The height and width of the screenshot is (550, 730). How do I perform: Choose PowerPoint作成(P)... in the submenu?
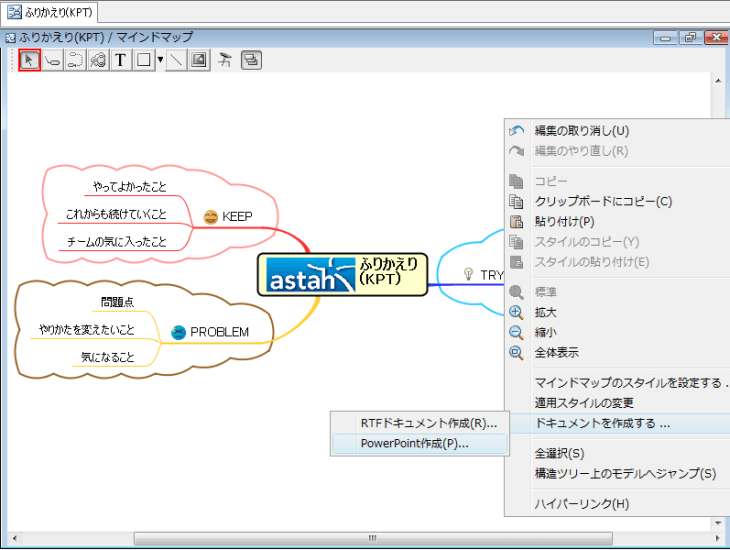tap(414, 443)
